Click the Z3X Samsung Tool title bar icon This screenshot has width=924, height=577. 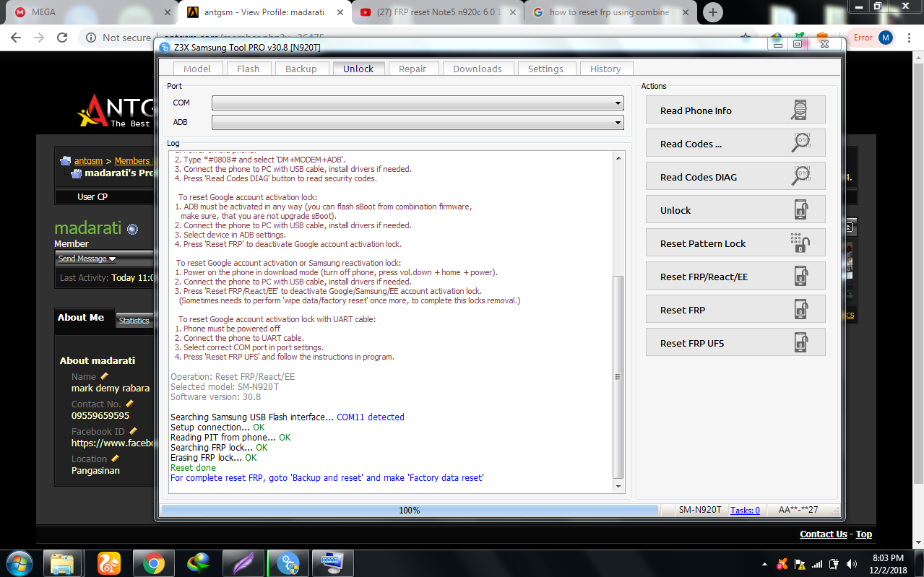(164, 47)
